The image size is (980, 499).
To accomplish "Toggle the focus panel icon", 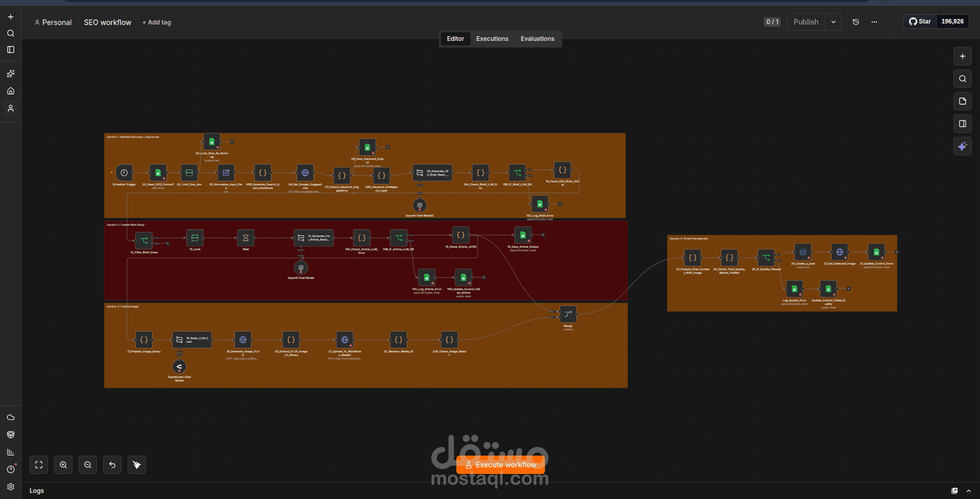I will pos(962,124).
